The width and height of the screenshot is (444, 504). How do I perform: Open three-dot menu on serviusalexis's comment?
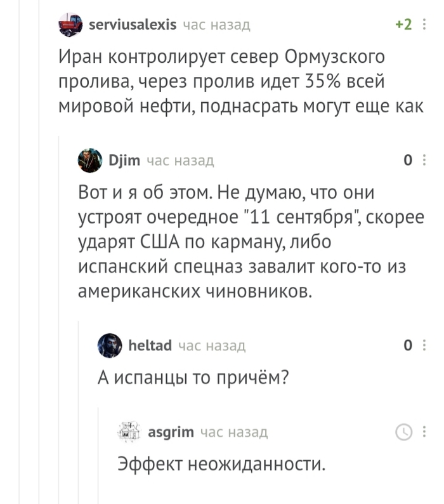click(x=424, y=25)
